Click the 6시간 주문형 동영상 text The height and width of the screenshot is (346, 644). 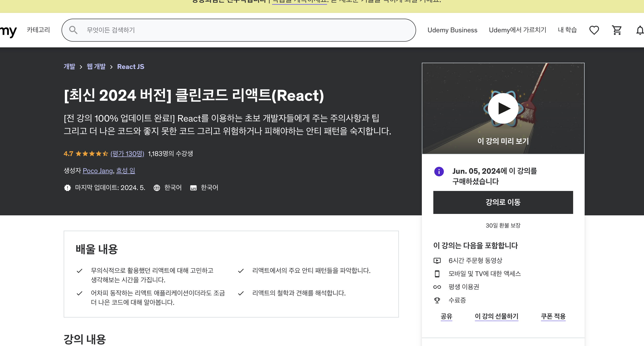point(475,261)
